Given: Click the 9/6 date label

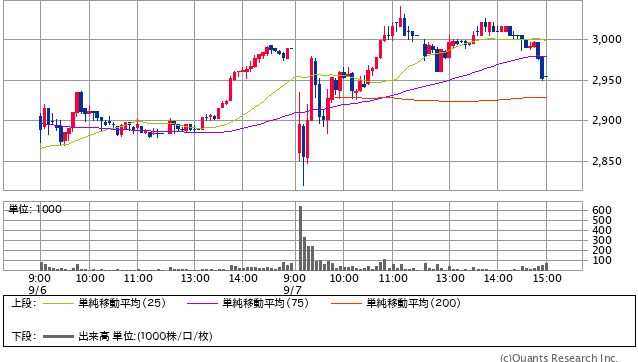Looking at the screenshot, I should (x=37, y=290).
